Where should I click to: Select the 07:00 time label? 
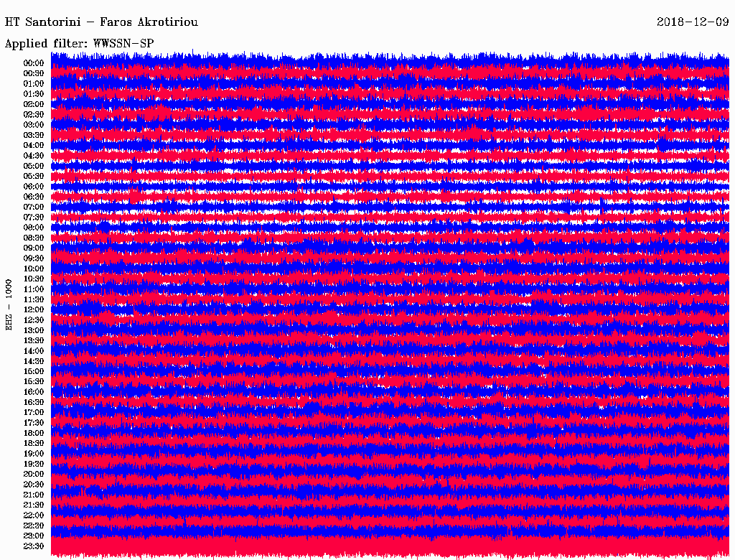[x=34, y=207]
